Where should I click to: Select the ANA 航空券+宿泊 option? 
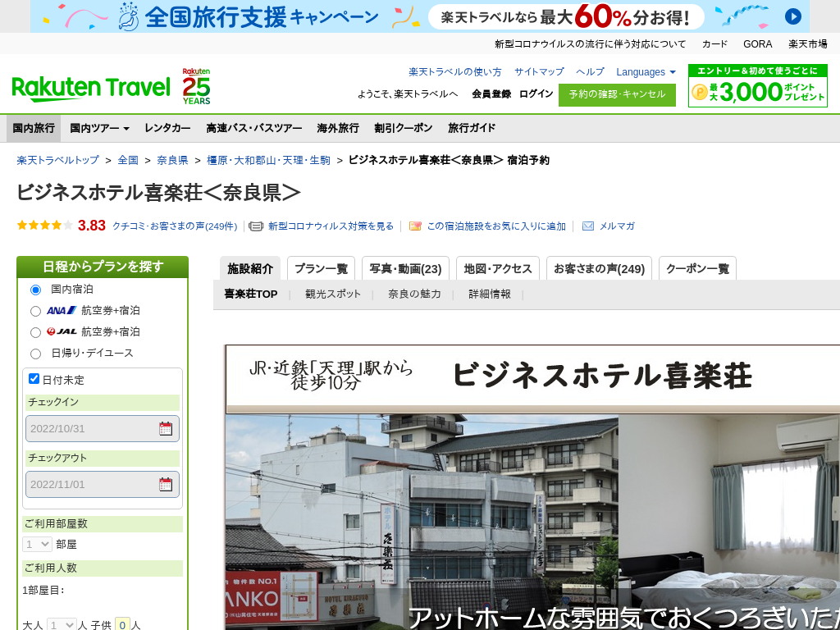[x=35, y=311]
